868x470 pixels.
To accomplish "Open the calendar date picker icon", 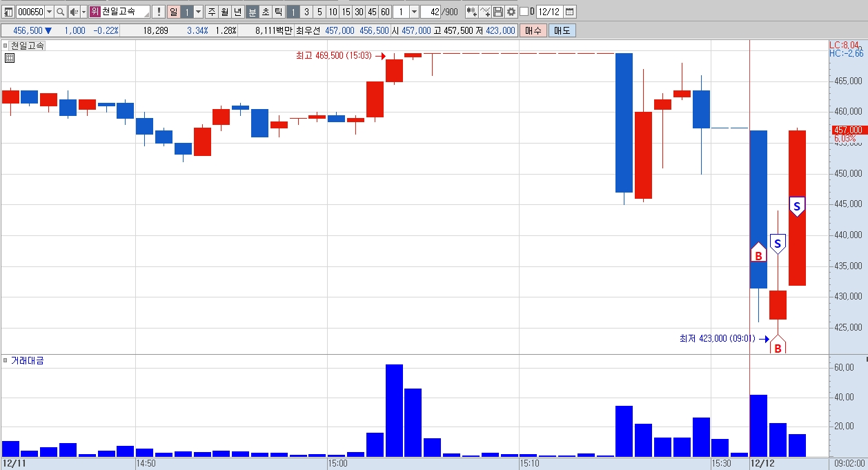I will pos(569,12).
